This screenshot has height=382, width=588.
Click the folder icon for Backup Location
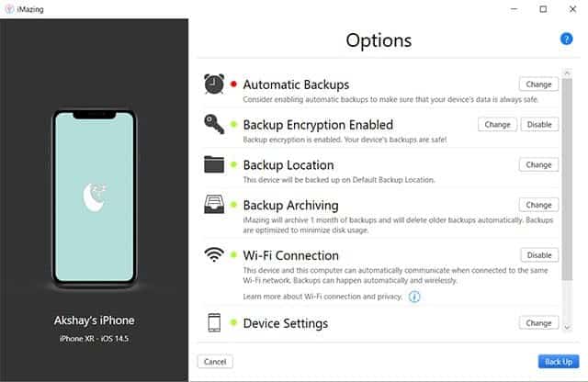pos(214,165)
